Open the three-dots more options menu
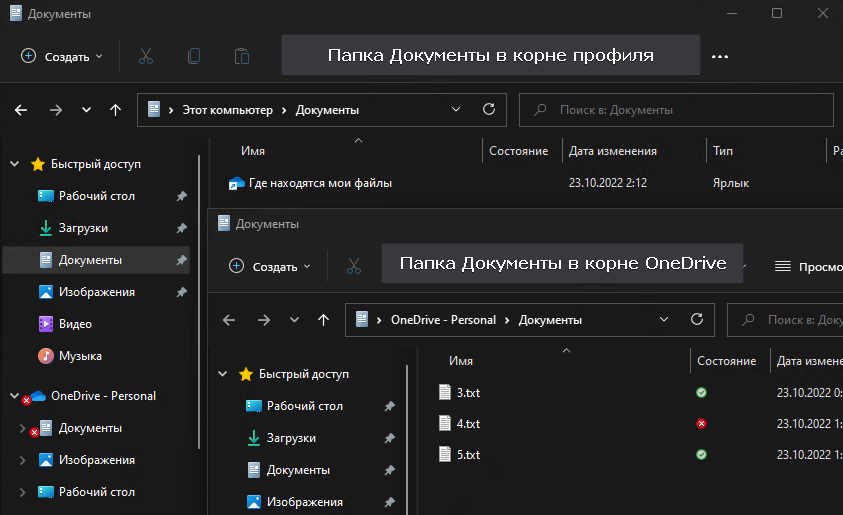Screen dimensions: 843x515 click(720, 57)
